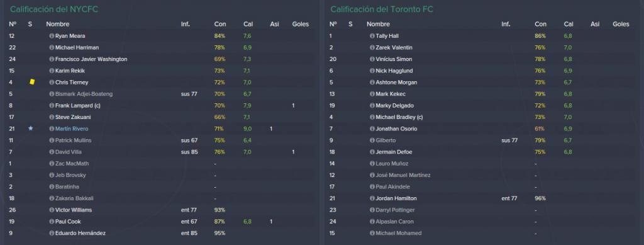Click the info icon next to Jermain Defoe

pos(372,152)
